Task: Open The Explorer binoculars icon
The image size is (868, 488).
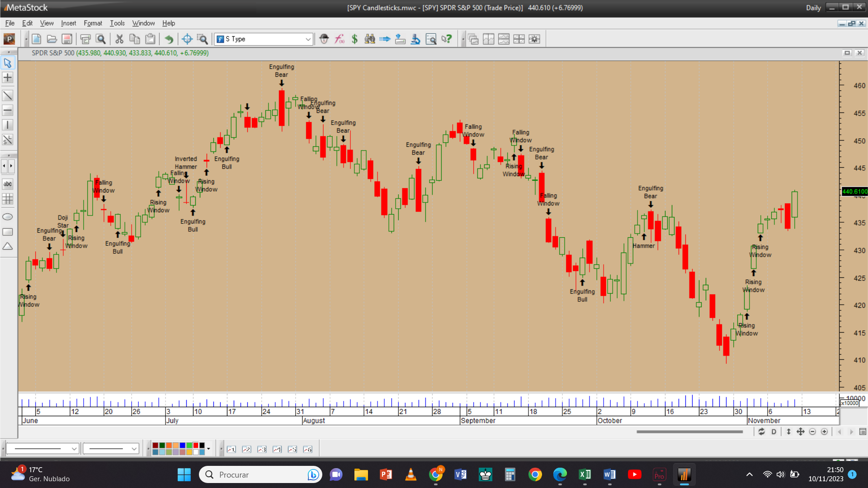Action: (x=370, y=39)
